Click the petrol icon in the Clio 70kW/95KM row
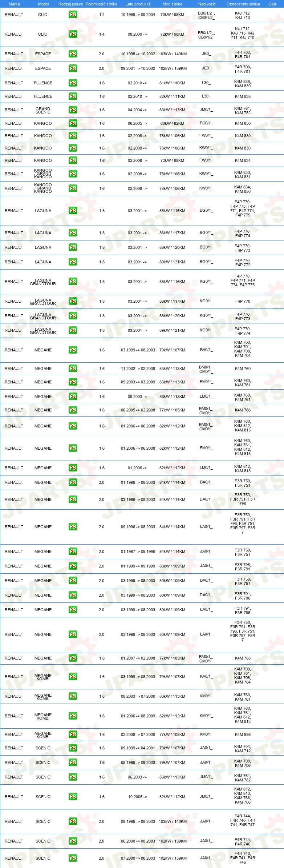Screen dimensions: 284x868 tap(73, 15)
